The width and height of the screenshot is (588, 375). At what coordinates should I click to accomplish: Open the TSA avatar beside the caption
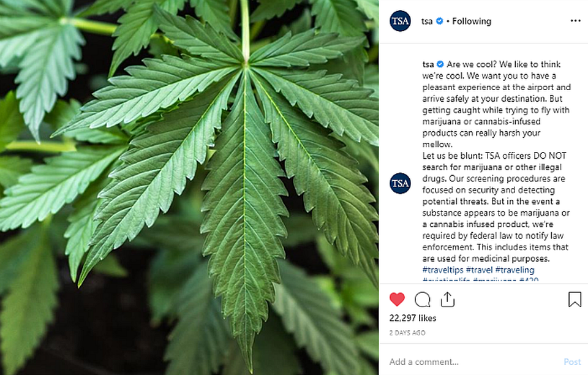pyautogui.click(x=400, y=183)
